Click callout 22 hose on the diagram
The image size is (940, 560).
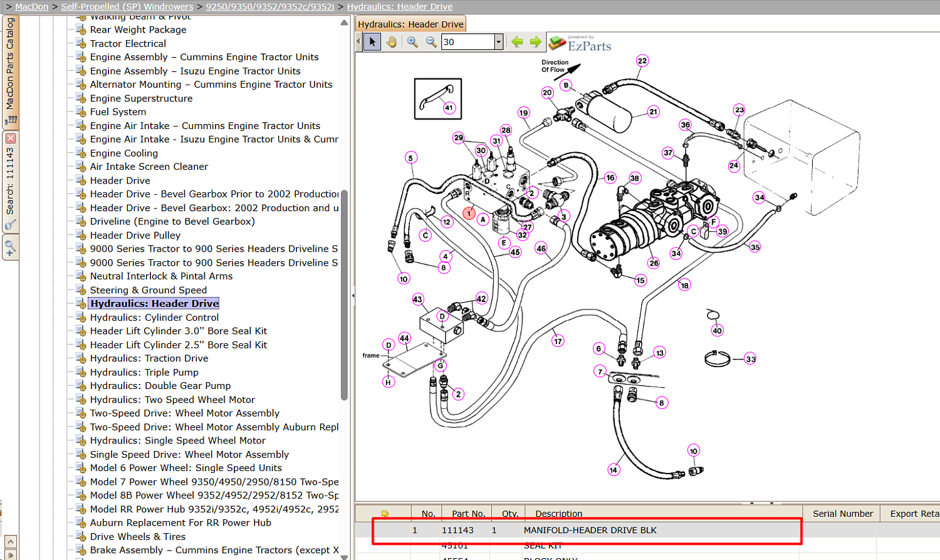642,61
